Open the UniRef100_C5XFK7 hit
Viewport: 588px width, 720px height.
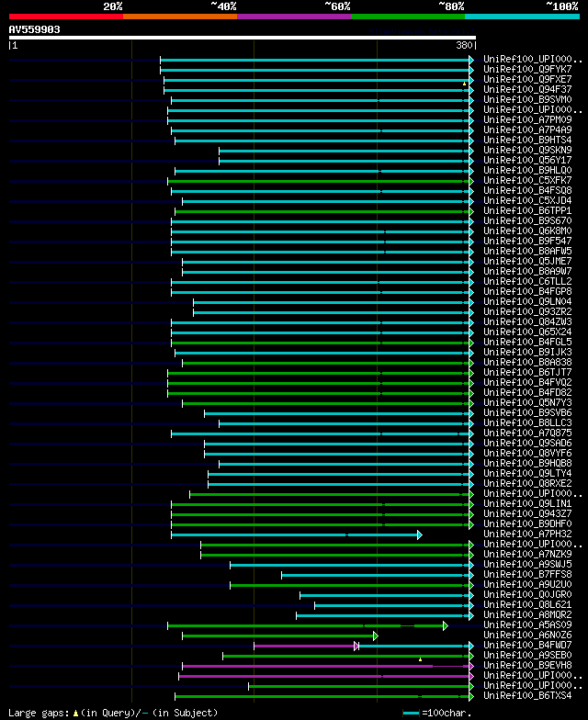tap(527, 180)
